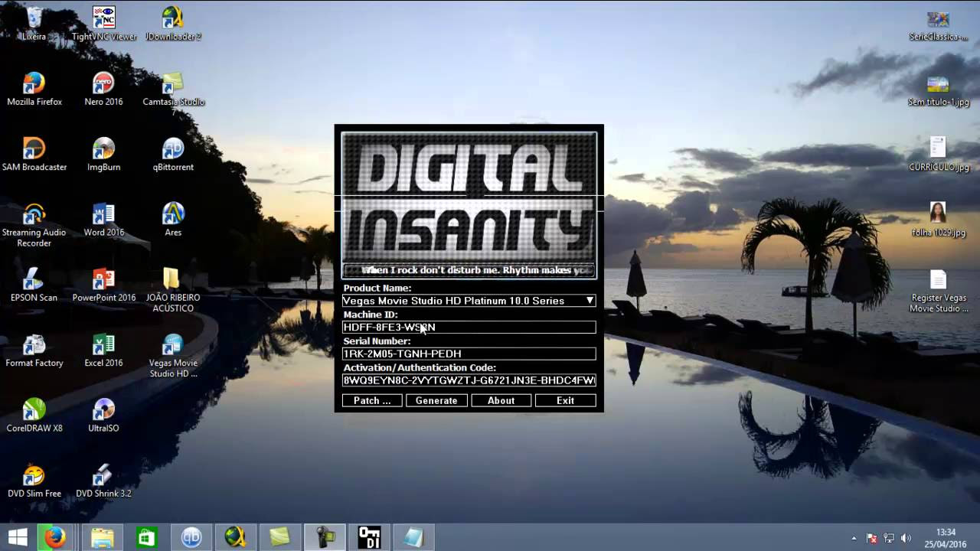The width and height of the screenshot is (980, 551).
Task: Click the Streaming Audio Recorder icon
Action: point(34,224)
